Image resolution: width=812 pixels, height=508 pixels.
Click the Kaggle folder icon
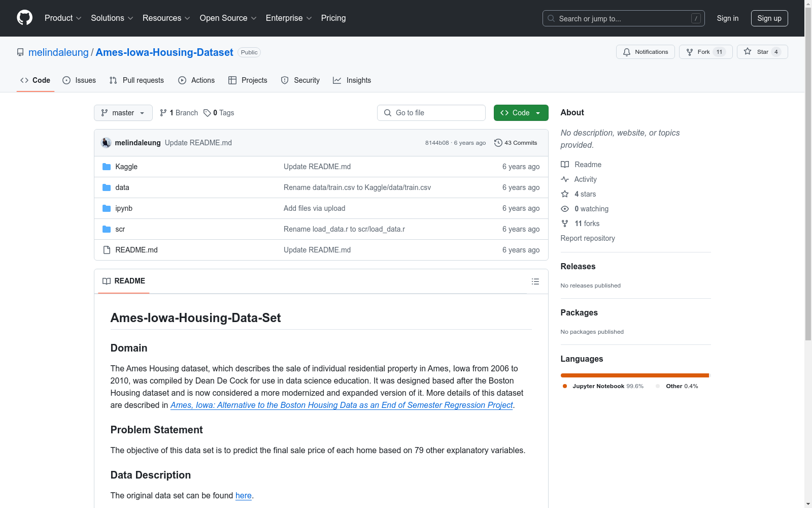[107, 167]
